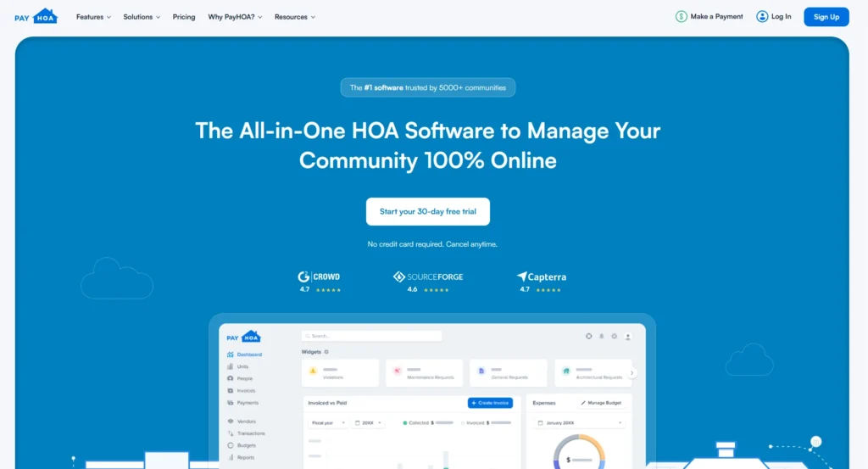Click the Make a Payment link

[716, 16]
